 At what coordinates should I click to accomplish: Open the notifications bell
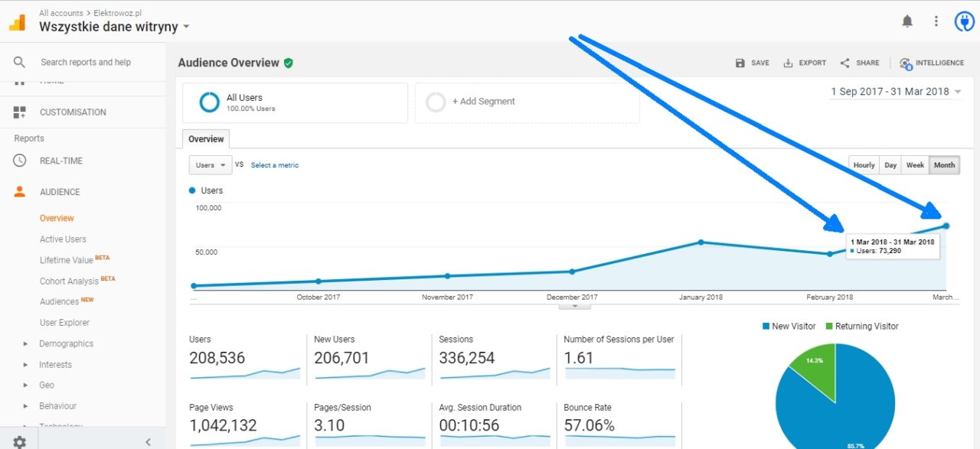point(907,21)
